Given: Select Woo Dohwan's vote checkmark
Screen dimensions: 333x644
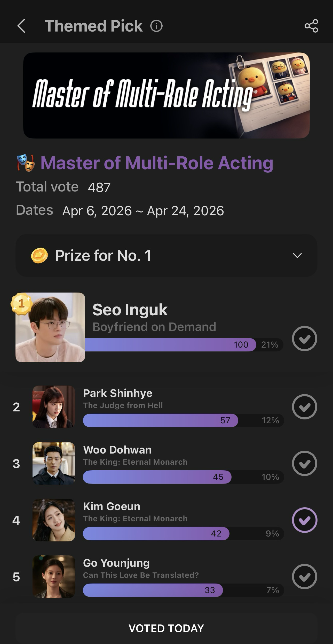Looking at the screenshot, I should tap(304, 463).
